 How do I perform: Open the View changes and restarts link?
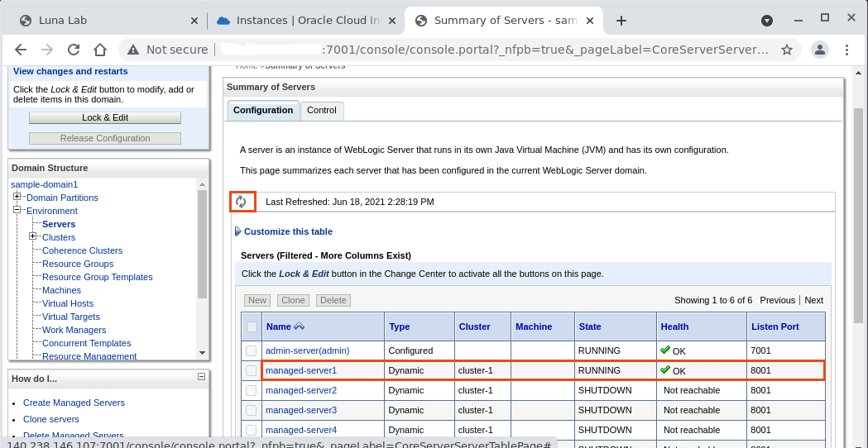coord(70,71)
